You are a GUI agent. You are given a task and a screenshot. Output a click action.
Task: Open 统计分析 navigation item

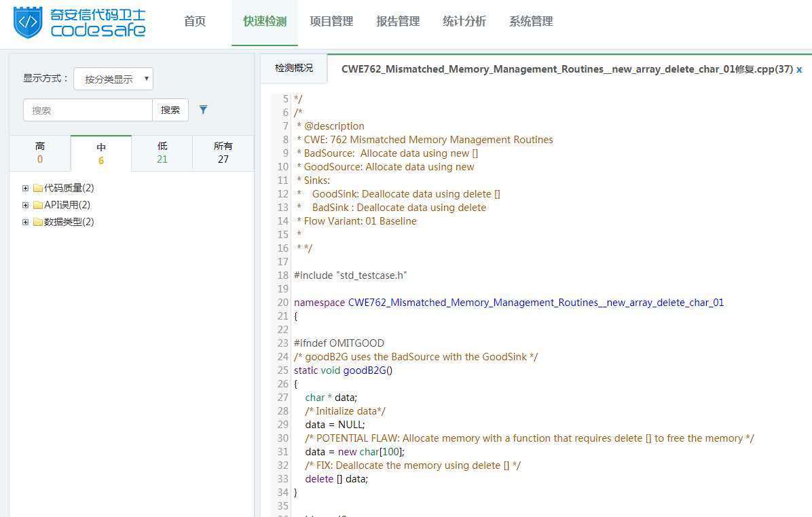[464, 22]
